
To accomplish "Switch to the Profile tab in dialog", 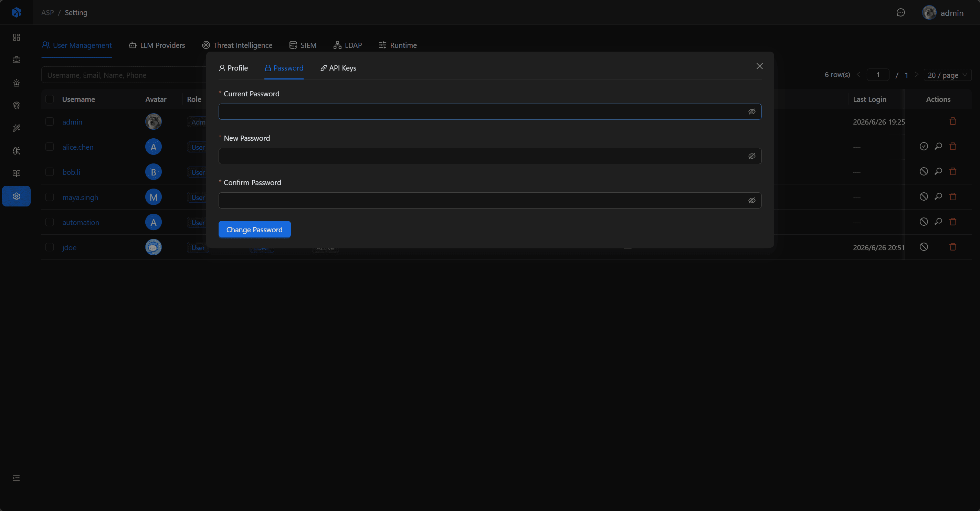I will coord(233,68).
